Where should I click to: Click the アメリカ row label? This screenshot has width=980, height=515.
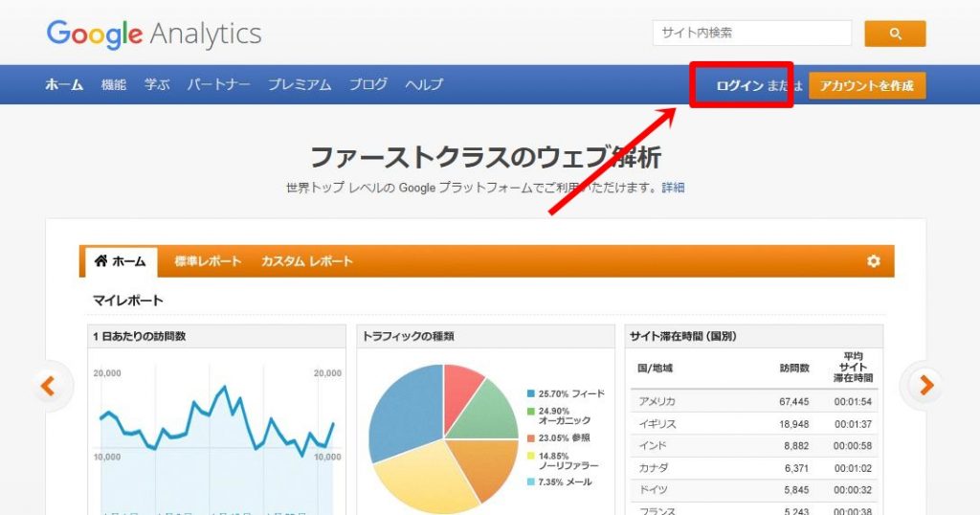657,401
